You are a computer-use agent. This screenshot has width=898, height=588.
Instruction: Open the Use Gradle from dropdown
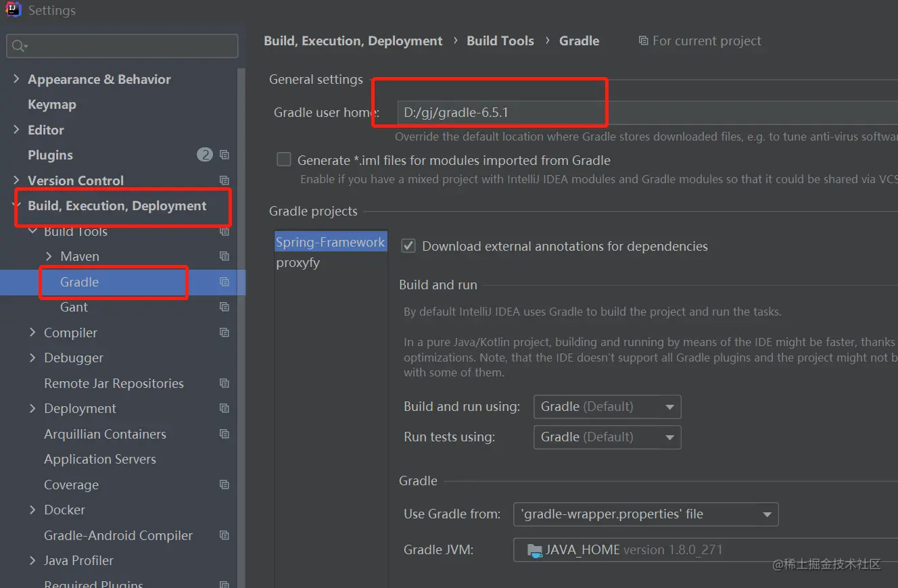(x=646, y=514)
